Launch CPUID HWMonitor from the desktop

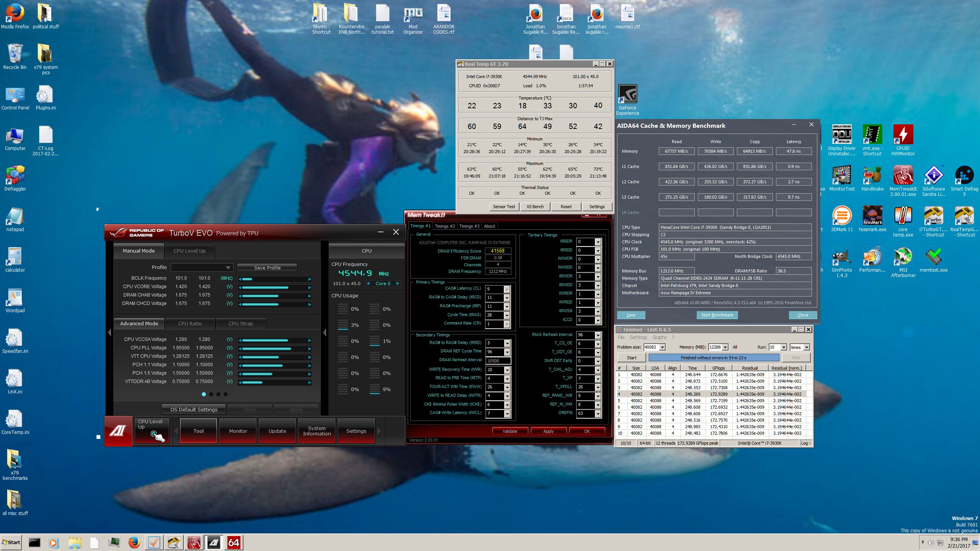[903, 140]
